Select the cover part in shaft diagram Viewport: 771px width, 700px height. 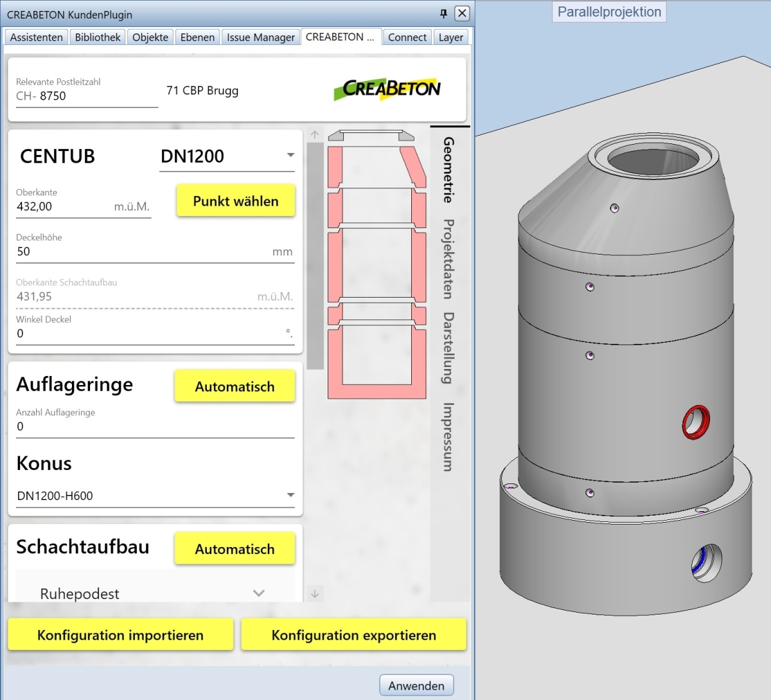(371, 136)
